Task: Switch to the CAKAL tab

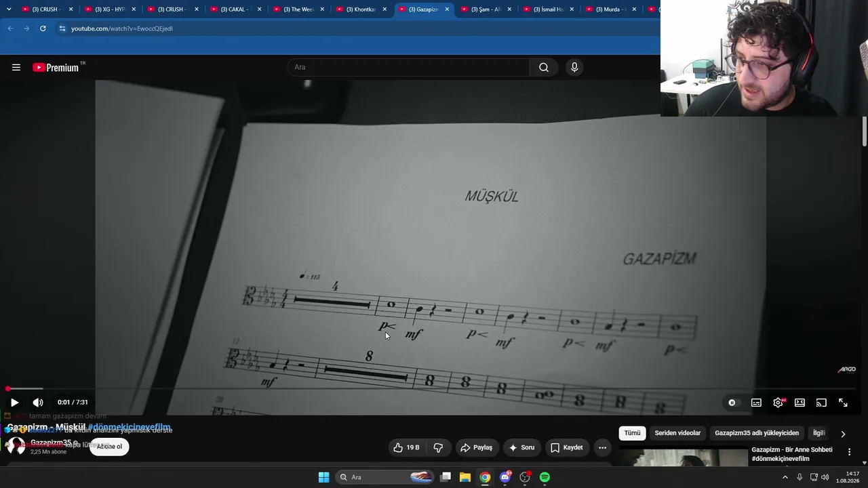Action: coord(236,9)
